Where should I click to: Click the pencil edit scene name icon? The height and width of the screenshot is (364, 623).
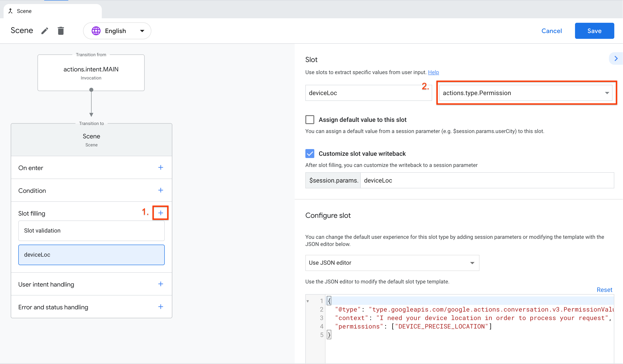[44, 31]
